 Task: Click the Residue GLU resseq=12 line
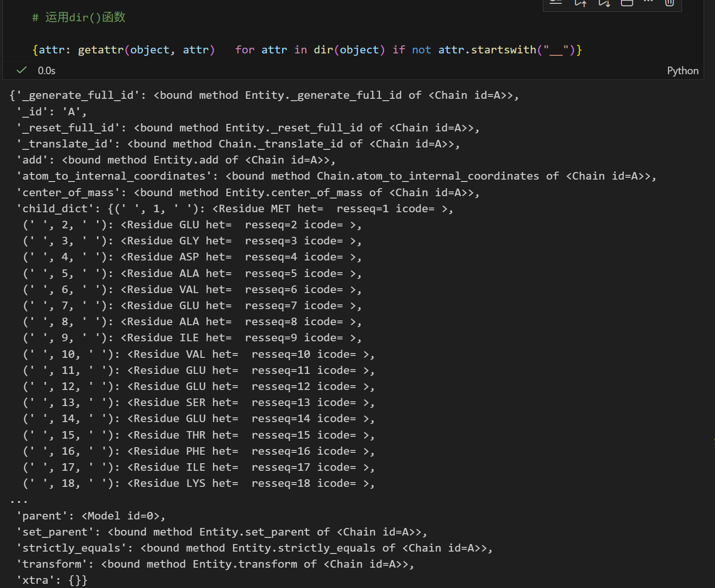199,387
